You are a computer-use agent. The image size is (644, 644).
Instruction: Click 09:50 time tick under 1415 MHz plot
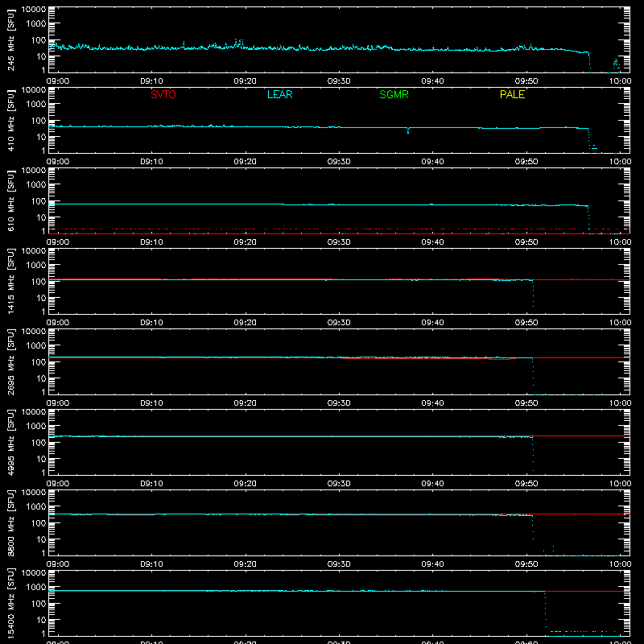tap(526, 323)
